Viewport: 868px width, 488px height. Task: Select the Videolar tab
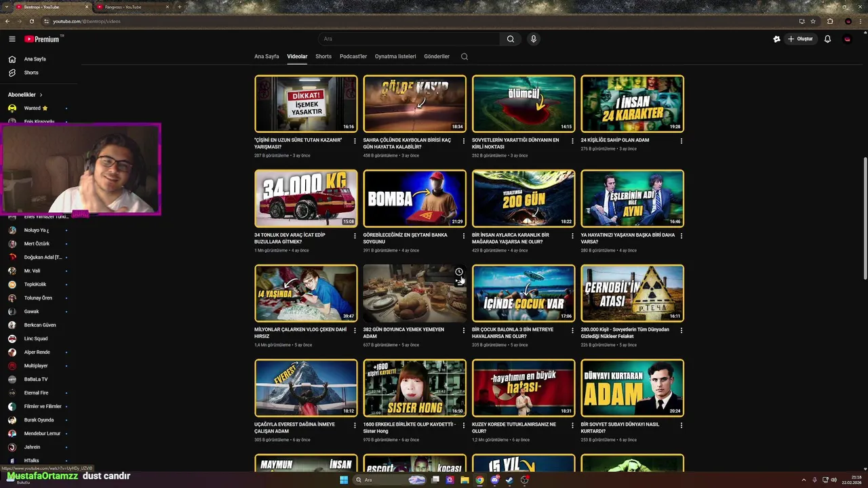point(297,57)
